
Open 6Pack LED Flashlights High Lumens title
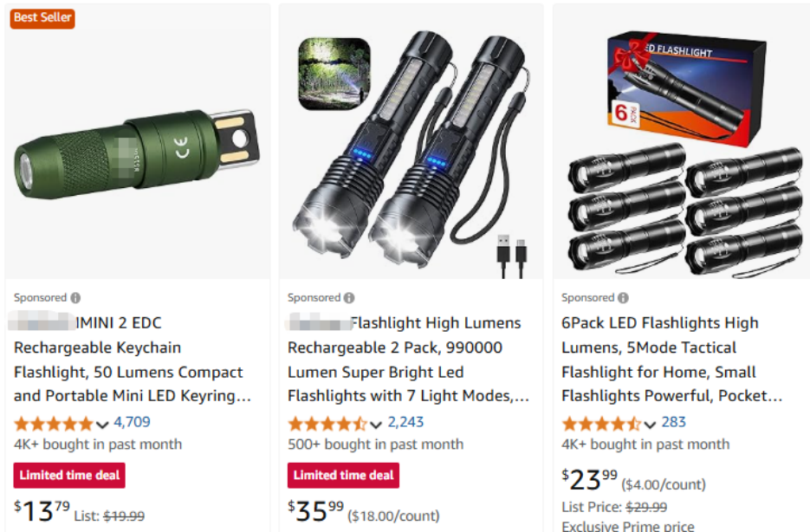tap(672, 359)
